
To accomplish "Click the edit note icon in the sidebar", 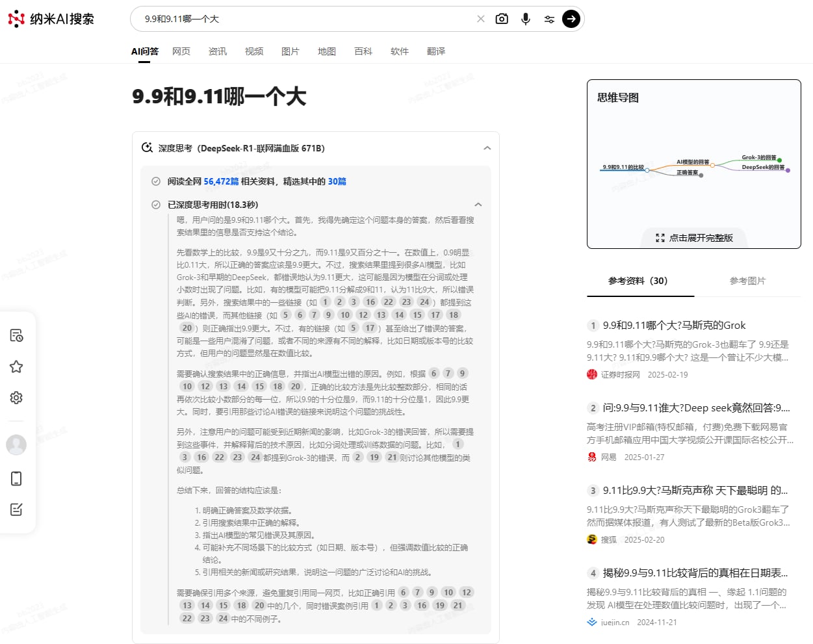I will coord(16,509).
